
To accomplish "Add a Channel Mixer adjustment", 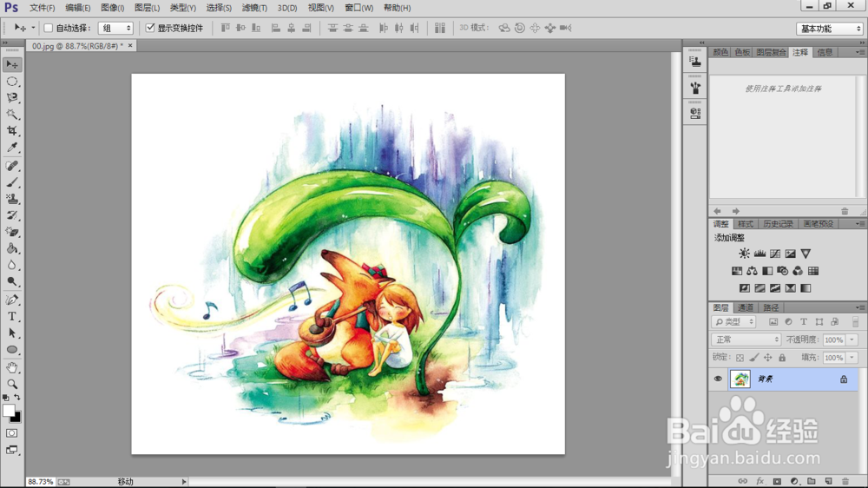I will (798, 271).
